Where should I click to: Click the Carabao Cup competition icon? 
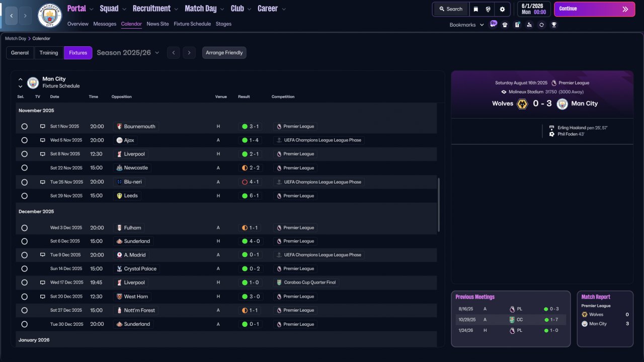click(279, 283)
